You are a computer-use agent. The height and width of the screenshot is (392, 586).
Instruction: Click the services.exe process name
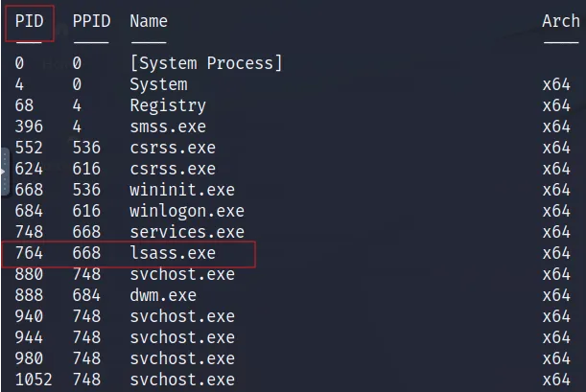[187, 232]
